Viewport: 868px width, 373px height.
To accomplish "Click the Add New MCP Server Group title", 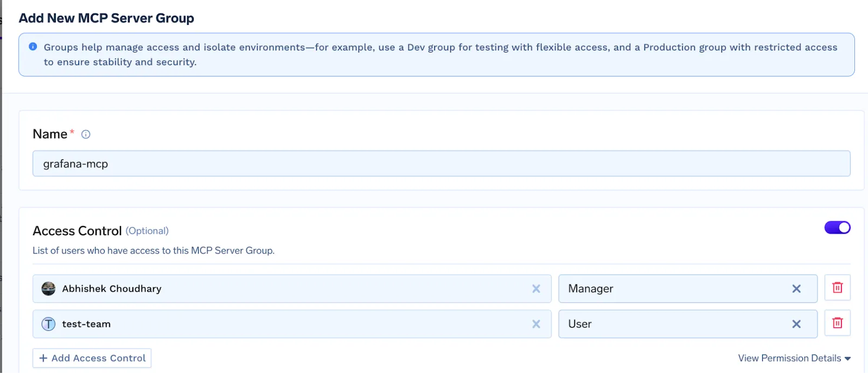I will 106,18.
